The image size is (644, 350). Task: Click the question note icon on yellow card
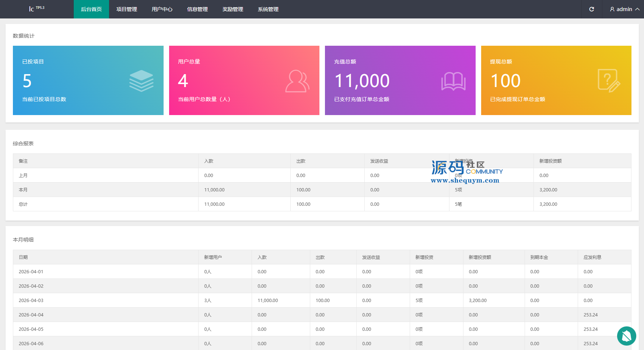coord(609,80)
